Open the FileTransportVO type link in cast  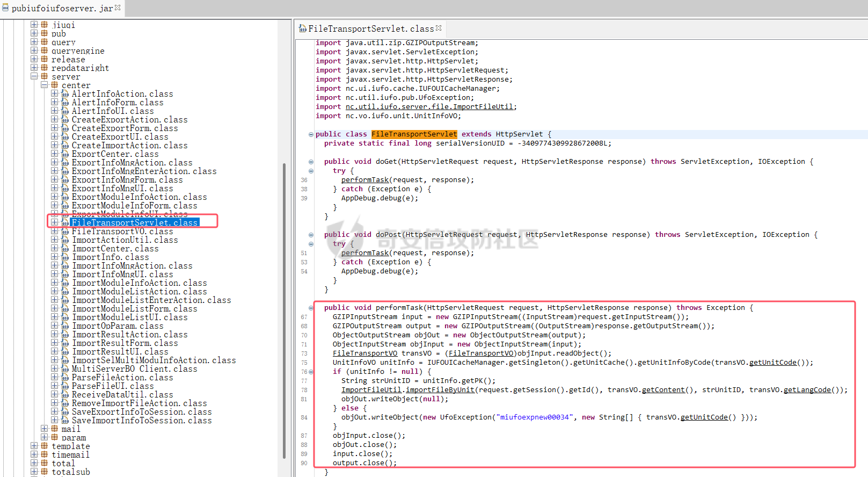coord(481,353)
